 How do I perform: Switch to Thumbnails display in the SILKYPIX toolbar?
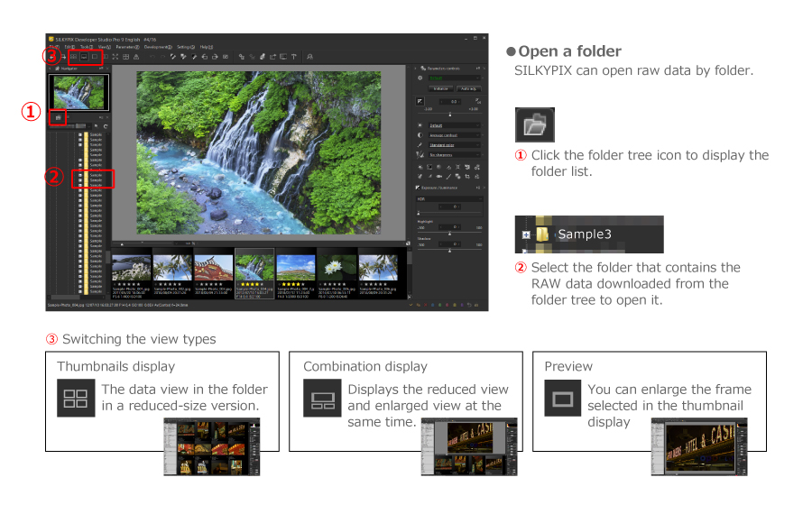74,57
